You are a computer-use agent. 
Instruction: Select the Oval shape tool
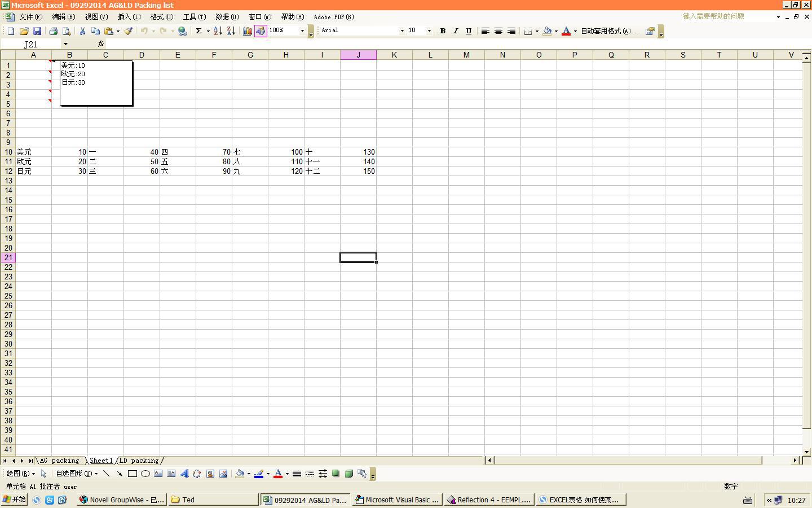pyautogui.click(x=145, y=474)
